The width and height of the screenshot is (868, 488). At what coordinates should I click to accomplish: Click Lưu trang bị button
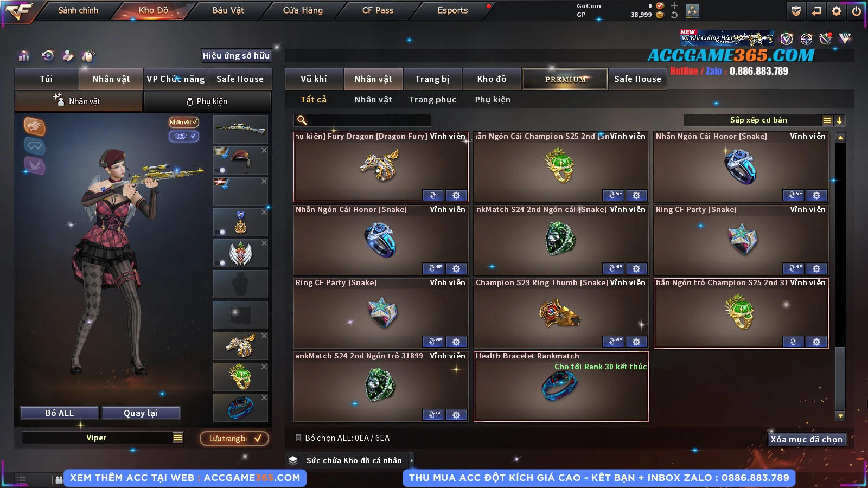[x=234, y=438]
